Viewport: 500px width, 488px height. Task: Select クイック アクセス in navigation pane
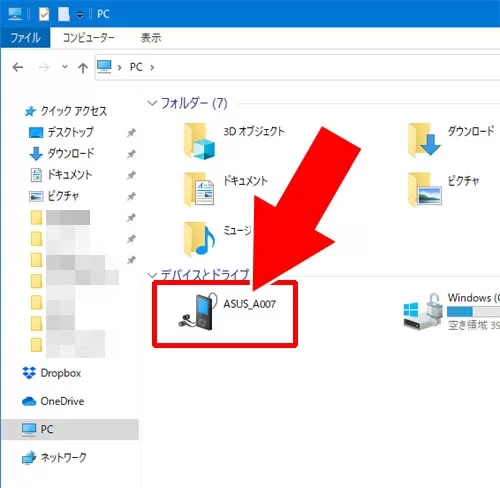74,111
